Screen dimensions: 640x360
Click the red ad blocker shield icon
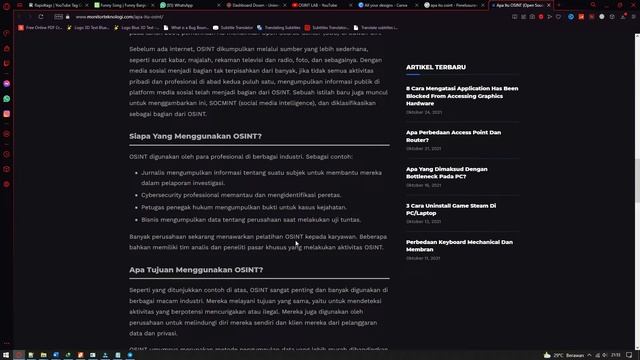point(541,17)
